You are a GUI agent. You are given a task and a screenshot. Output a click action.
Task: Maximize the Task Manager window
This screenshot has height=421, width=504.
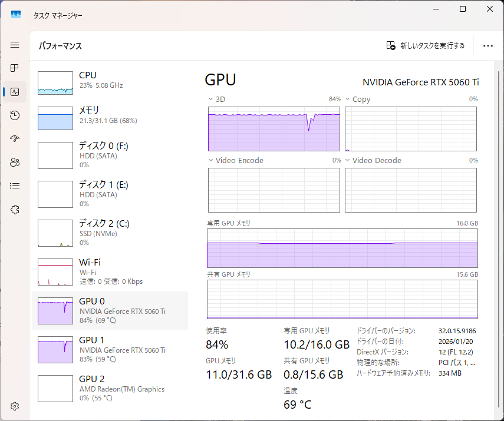[463, 9]
